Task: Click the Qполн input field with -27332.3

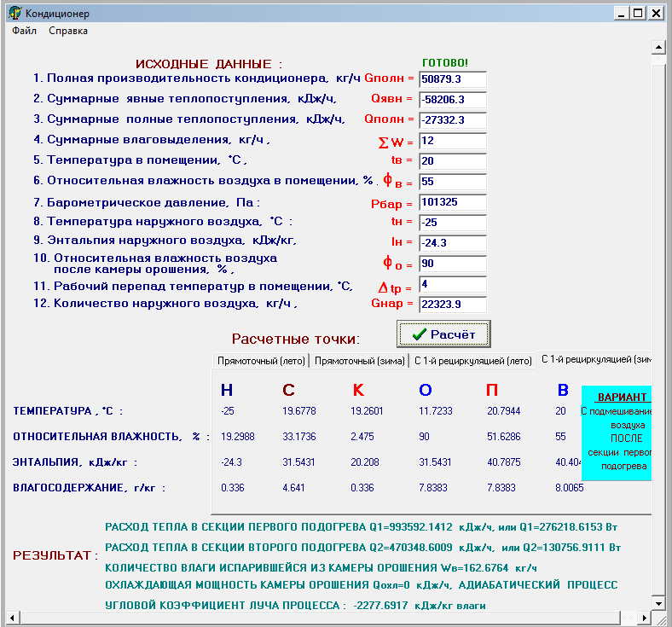Action: [x=453, y=120]
